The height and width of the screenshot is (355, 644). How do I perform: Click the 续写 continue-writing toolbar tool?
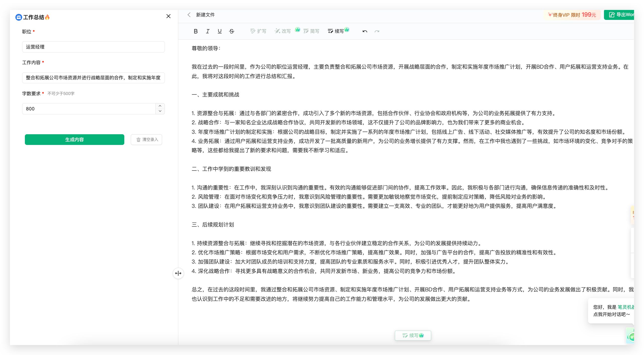pos(336,31)
